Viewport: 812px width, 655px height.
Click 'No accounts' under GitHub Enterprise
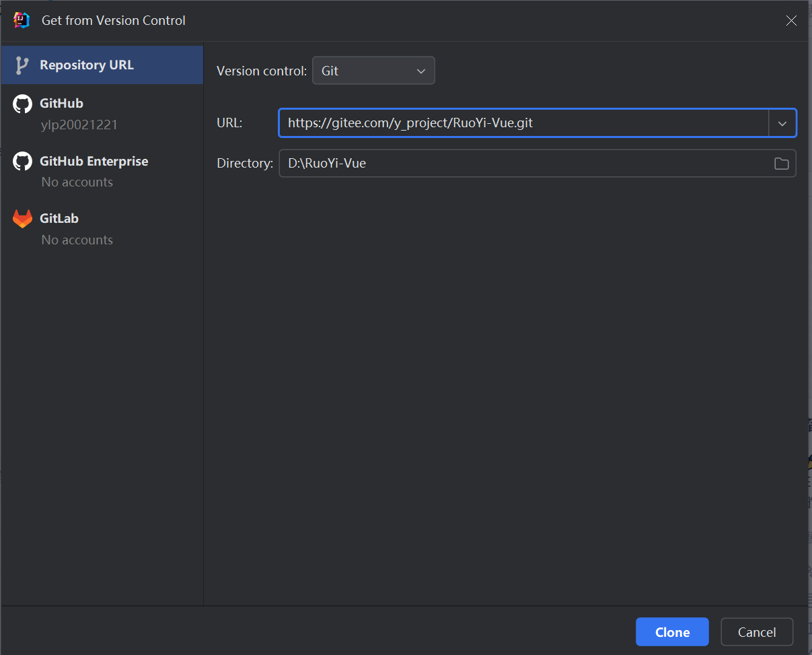77,182
